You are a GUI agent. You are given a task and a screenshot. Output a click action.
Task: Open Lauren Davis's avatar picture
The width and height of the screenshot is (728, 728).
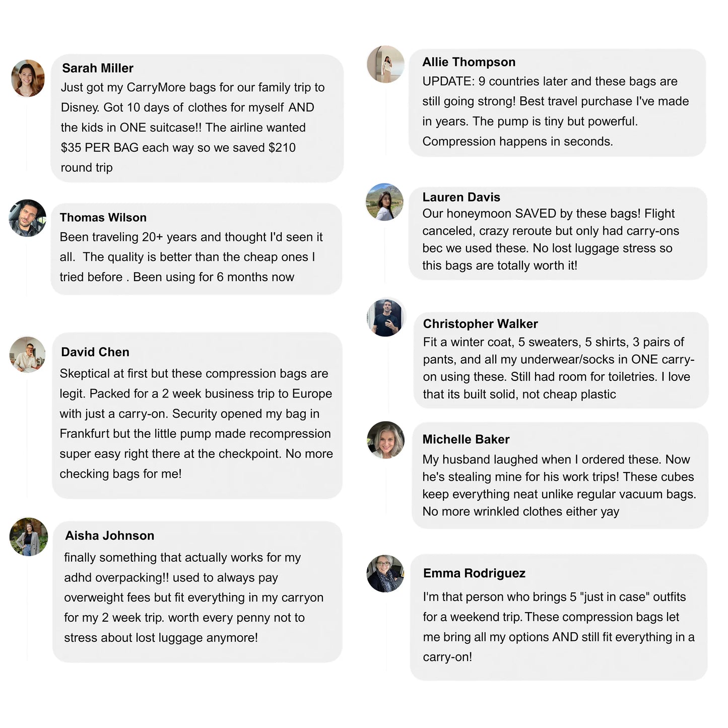coord(385,202)
